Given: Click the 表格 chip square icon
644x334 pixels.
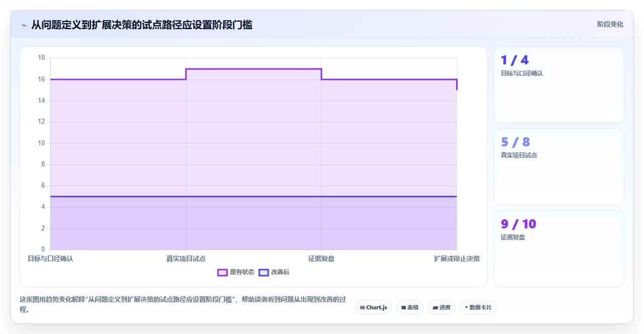Looking at the screenshot, I should 403,307.
